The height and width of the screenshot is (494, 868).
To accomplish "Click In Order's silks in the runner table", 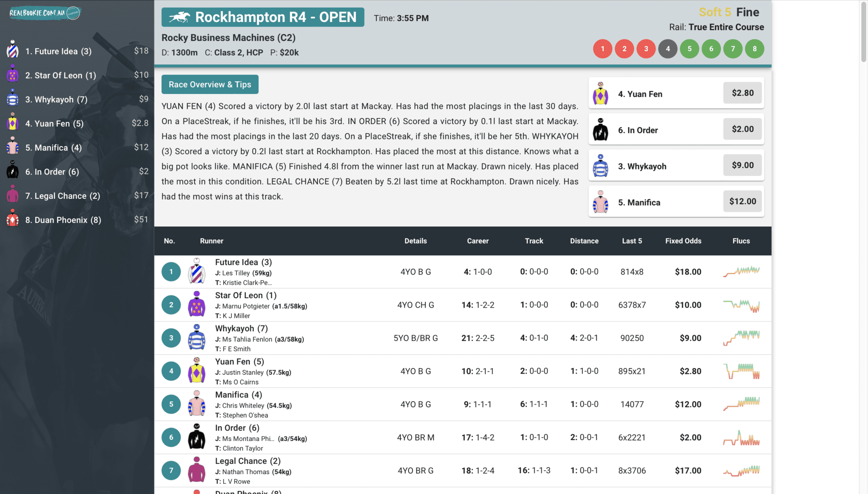I will pyautogui.click(x=197, y=437).
